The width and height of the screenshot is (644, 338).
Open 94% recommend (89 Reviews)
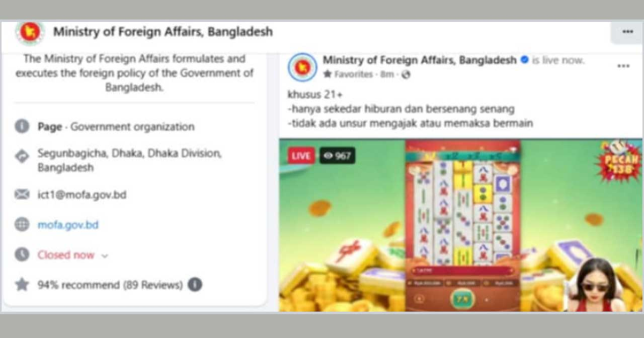pyautogui.click(x=110, y=285)
